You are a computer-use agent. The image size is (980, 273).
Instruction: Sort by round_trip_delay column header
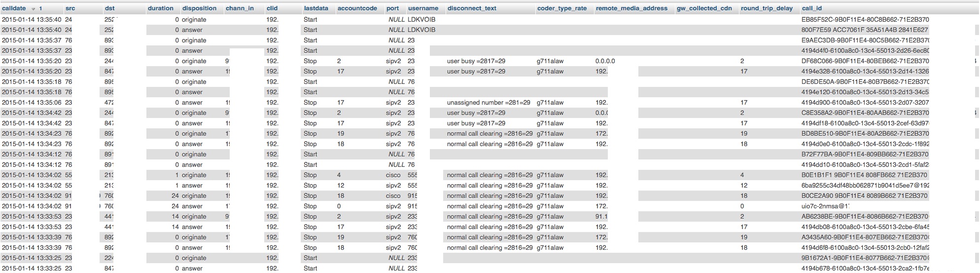767,8
